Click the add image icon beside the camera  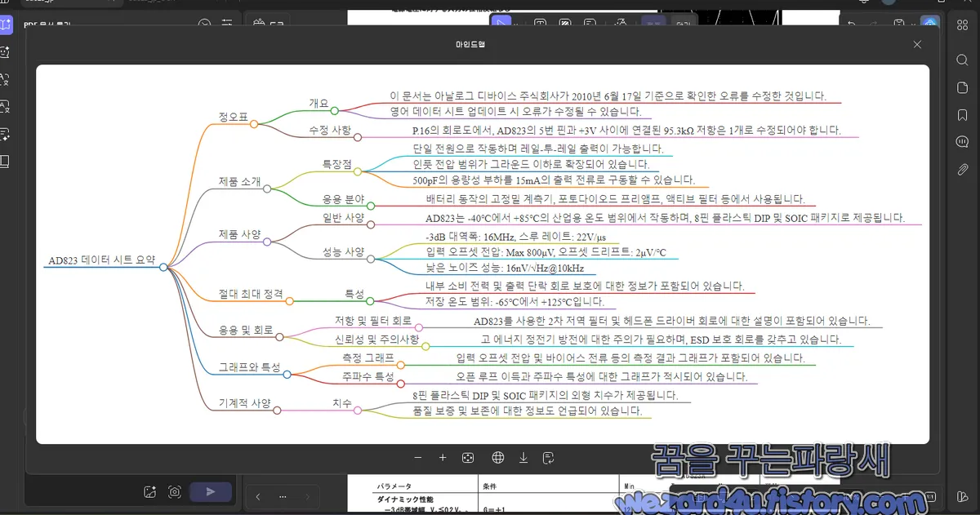click(x=149, y=491)
